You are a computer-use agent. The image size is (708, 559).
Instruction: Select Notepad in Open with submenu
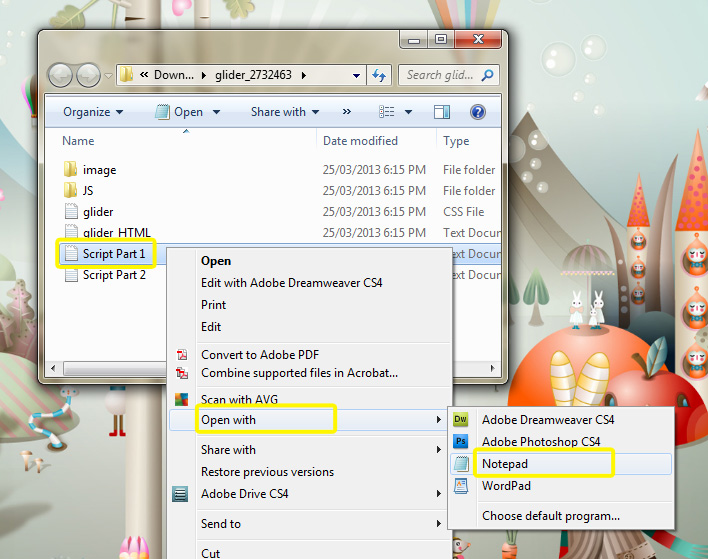coord(504,464)
